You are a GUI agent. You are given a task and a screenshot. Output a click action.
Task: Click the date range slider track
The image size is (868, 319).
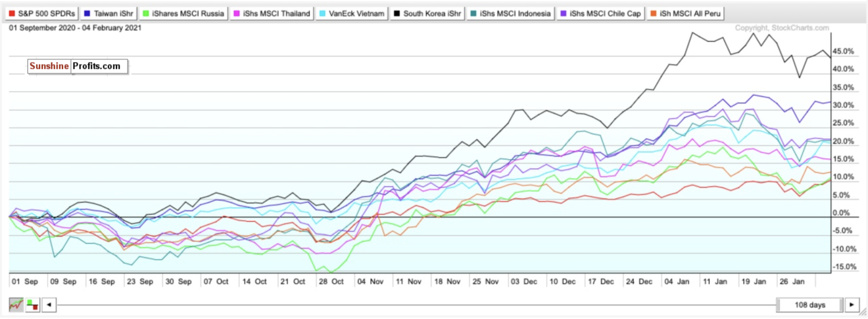417,305
